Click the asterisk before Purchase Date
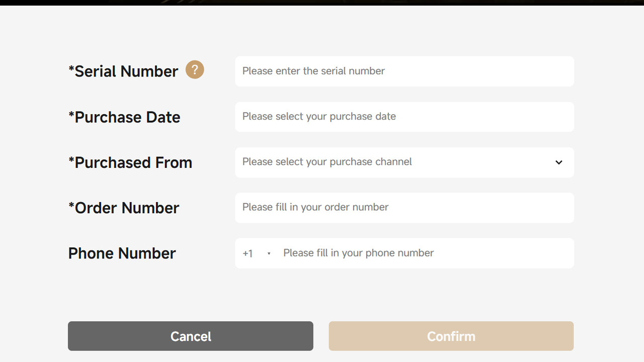This screenshot has width=644, height=362. point(71,114)
